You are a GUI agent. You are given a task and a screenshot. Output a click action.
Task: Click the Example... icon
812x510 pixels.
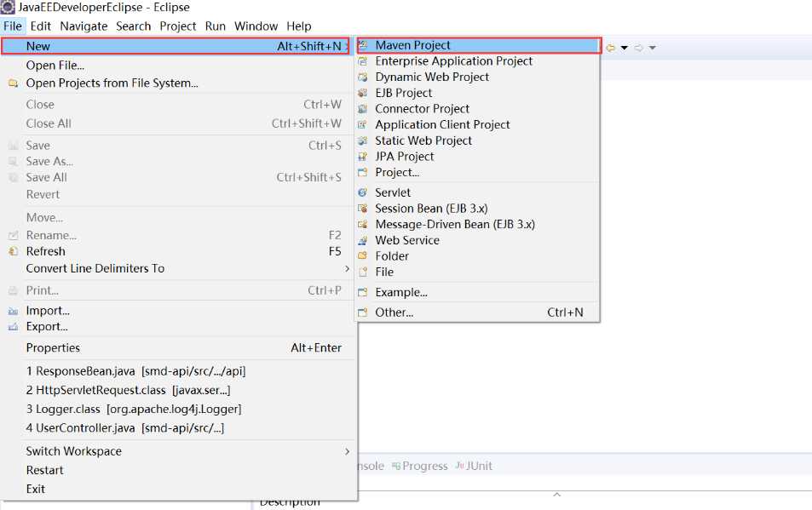(362, 292)
